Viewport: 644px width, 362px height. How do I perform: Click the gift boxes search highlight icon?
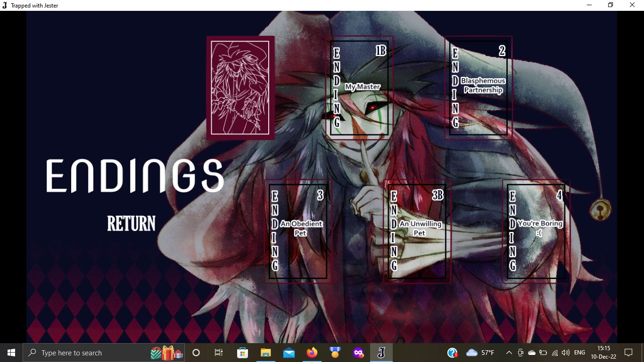[x=167, y=353]
